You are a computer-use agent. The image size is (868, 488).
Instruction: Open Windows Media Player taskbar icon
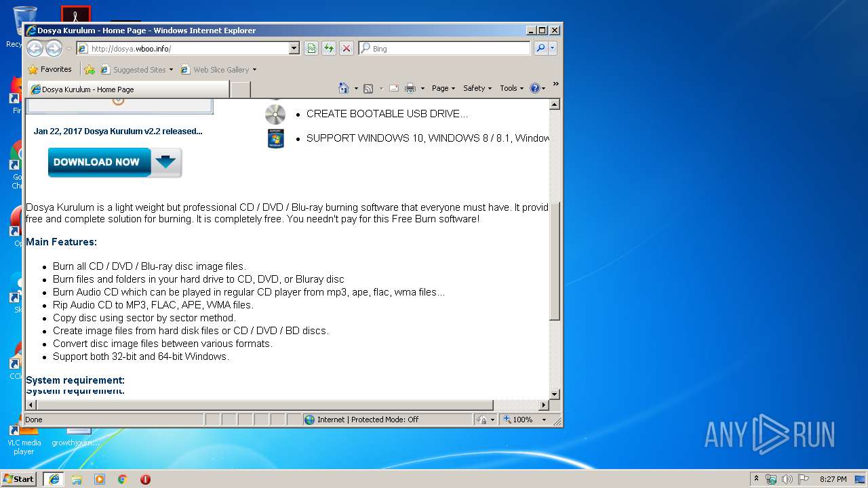coord(100,479)
